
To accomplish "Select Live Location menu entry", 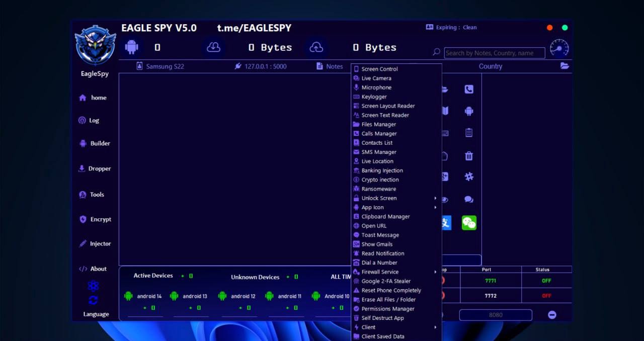I will point(396,161).
